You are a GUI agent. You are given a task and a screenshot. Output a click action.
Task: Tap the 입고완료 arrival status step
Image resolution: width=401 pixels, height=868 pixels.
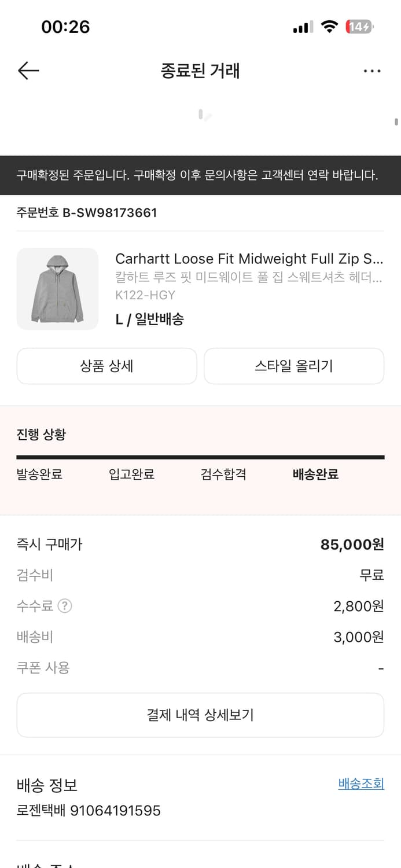coord(132,474)
